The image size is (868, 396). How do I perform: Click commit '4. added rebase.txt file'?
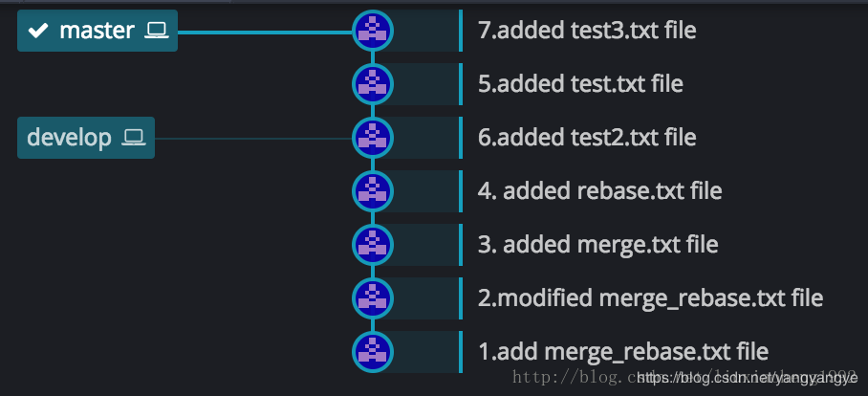point(599,191)
